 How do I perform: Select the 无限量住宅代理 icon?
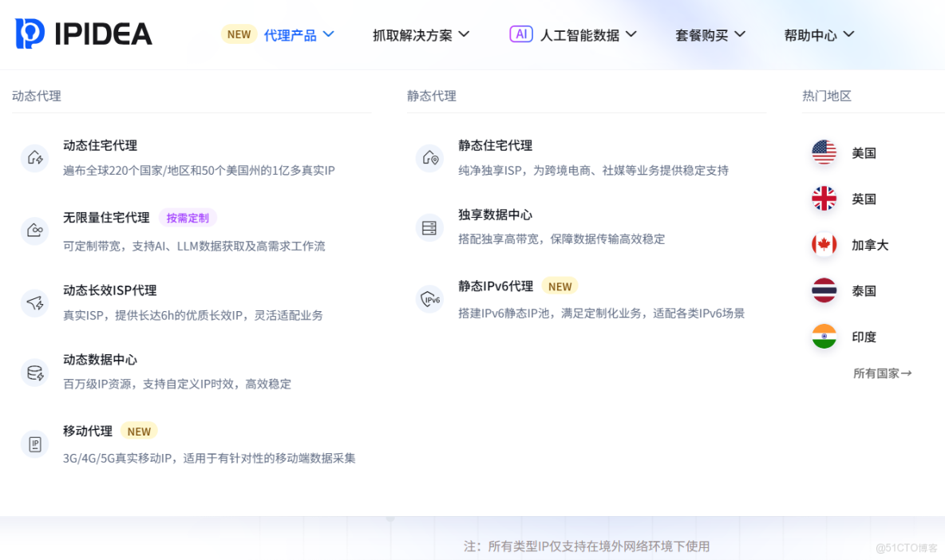pos(34,230)
